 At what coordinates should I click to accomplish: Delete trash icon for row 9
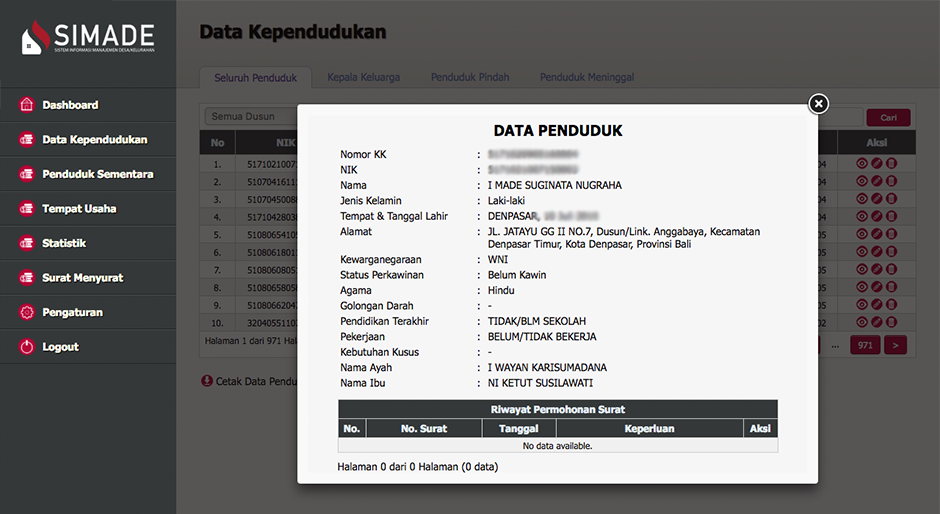coord(891,305)
